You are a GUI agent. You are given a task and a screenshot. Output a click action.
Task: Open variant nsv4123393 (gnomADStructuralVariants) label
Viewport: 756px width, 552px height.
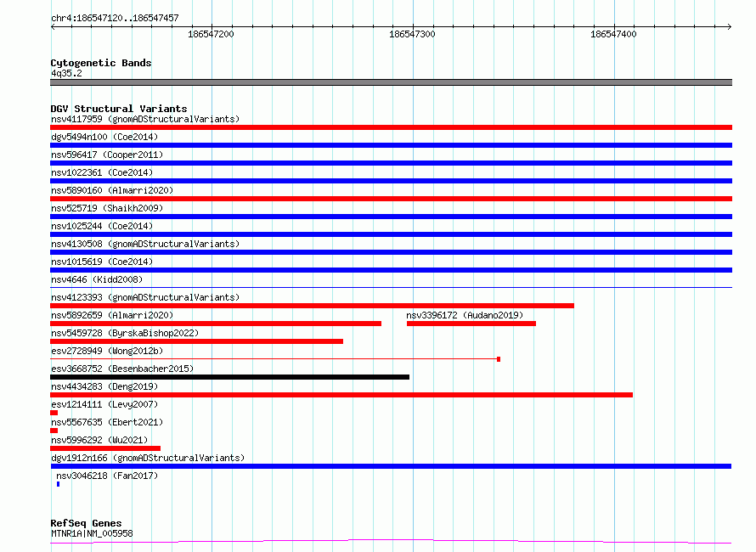pos(145,297)
